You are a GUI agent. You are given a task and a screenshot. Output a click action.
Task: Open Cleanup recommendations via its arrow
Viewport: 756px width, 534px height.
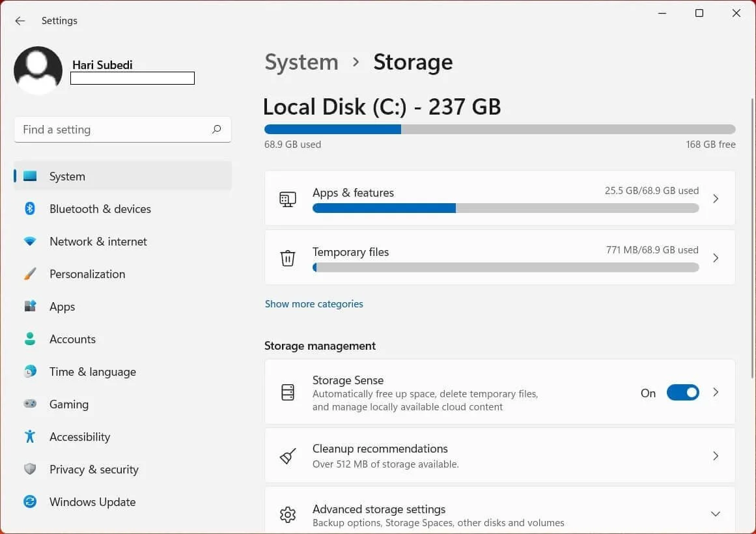pos(716,455)
